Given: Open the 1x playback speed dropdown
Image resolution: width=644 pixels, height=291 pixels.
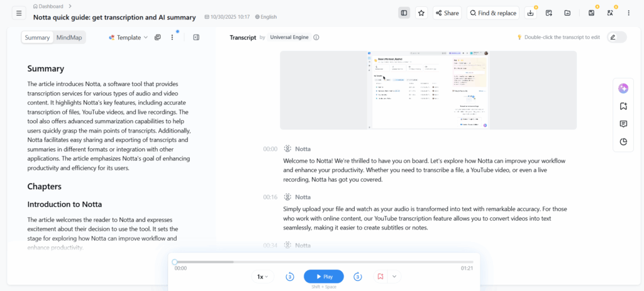Looking at the screenshot, I should click(x=262, y=277).
